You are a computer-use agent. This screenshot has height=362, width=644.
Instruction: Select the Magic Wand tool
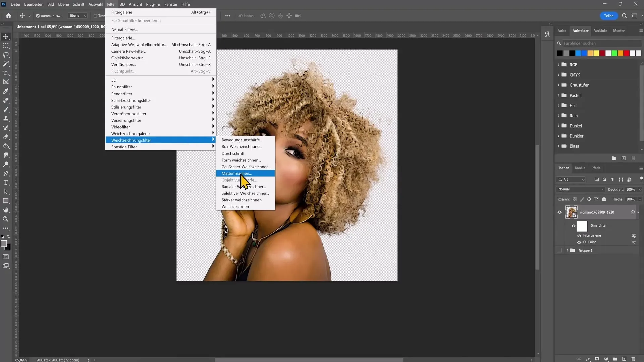[x=6, y=64]
